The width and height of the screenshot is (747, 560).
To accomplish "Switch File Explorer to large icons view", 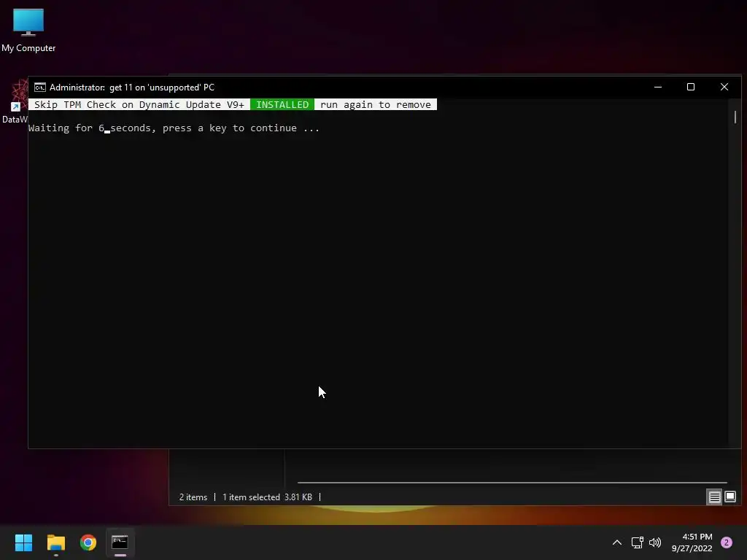I will pyautogui.click(x=730, y=497).
